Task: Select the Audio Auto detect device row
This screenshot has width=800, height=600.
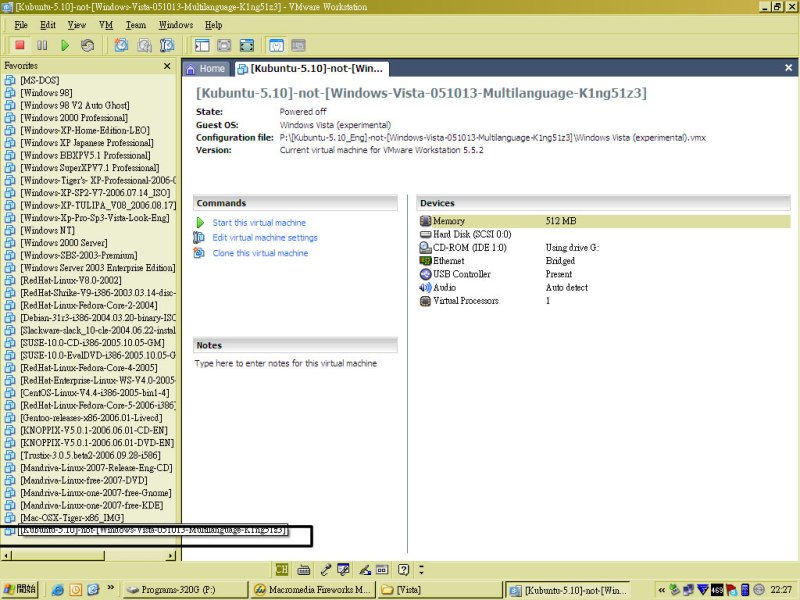Action: pos(605,287)
